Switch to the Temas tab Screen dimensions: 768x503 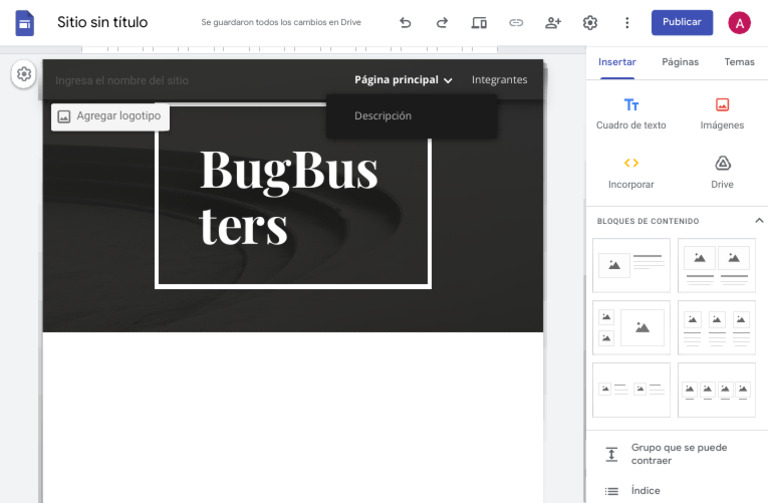tap(739, 62)
